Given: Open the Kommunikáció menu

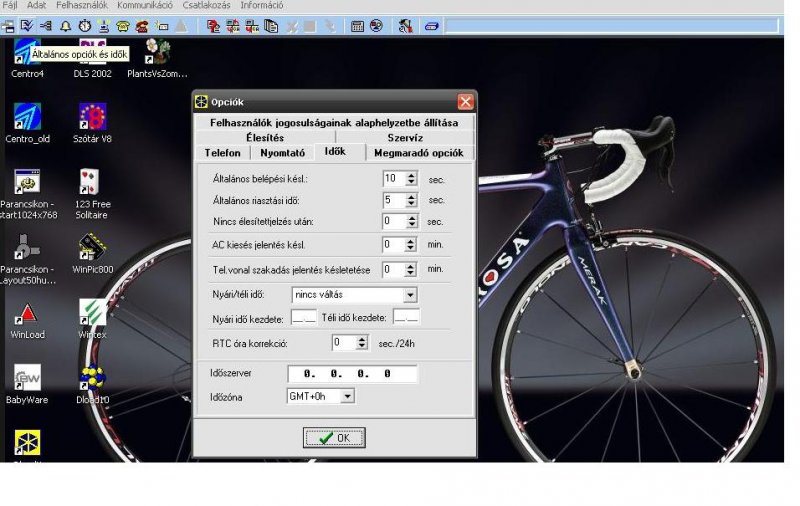Looking at the screenshot, I should [145, 5].
